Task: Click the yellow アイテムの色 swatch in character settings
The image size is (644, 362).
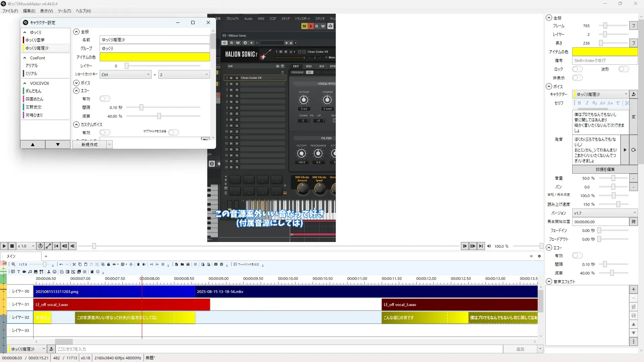Action: [x=155, y=57]
